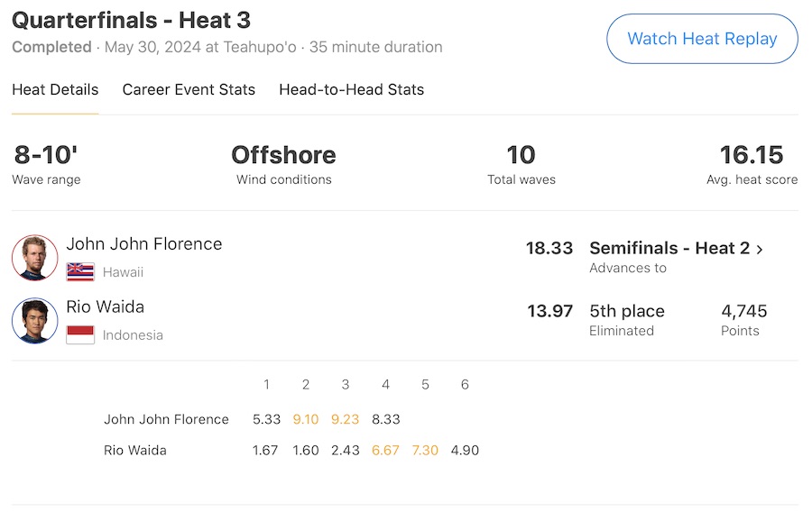Click Rio Waida's avatar photo
Image resolution: width=812 pixels, height=512 pixels.
(x=35, y=321)
